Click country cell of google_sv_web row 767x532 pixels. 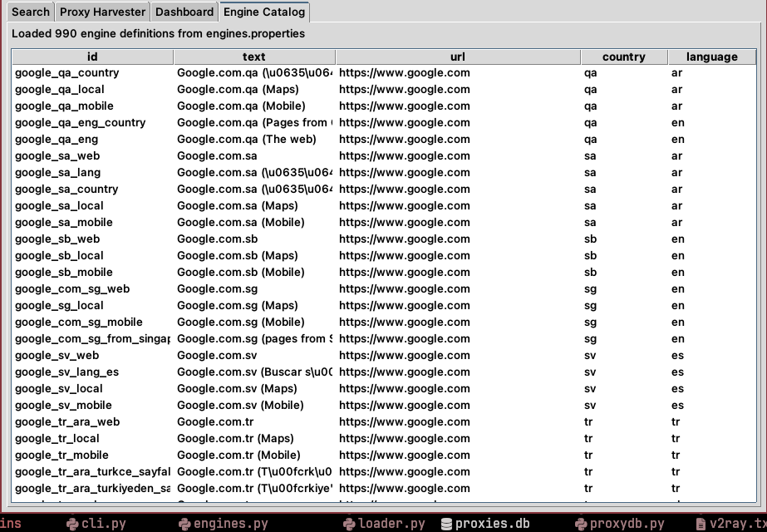coord(624,356)
